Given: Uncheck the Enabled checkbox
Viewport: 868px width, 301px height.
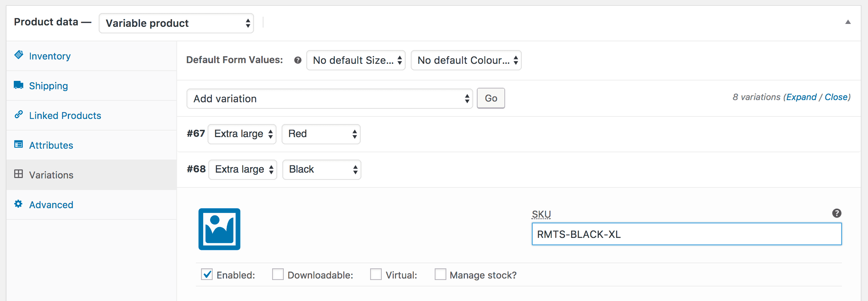Looking at the screenshot, I should pos(207,275).
